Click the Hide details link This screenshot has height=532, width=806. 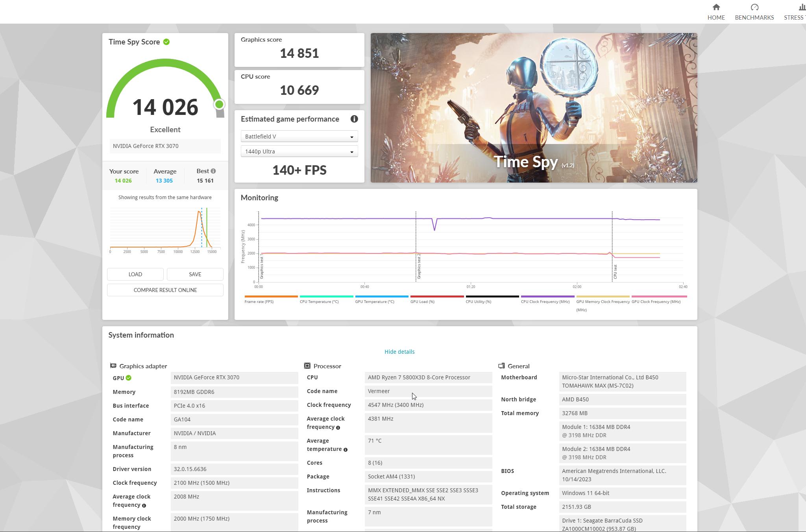coord(399,352)
